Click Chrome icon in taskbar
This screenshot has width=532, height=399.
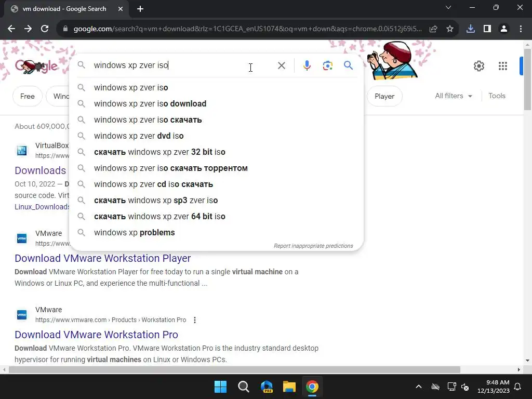click(312, 387)
